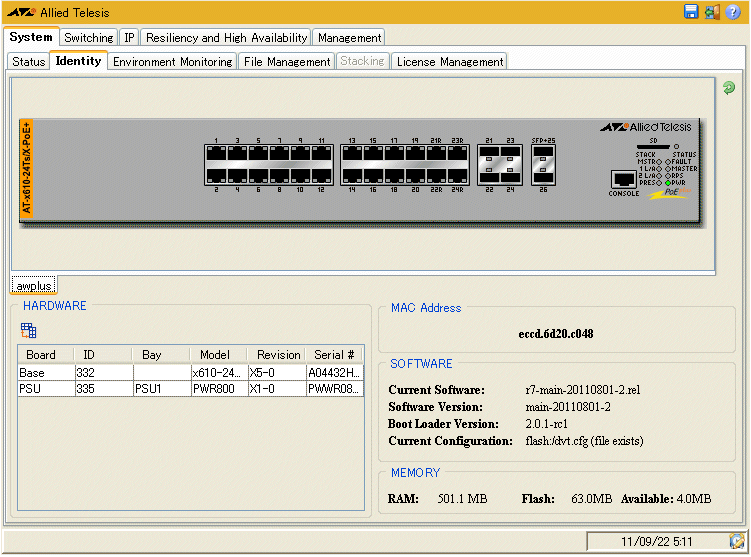Open help via the question mark icon
751x557 pixels.
pyautogui.click(x=733, y=11)
